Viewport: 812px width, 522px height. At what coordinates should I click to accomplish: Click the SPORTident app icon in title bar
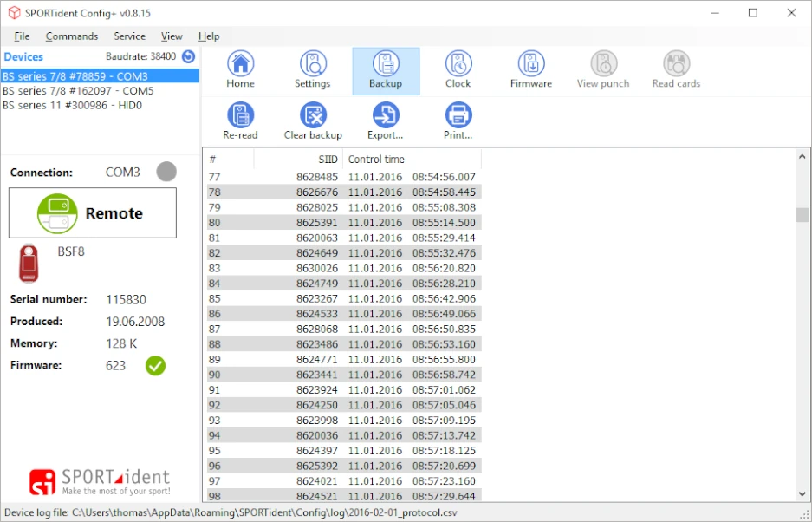[x=14, y=13]
